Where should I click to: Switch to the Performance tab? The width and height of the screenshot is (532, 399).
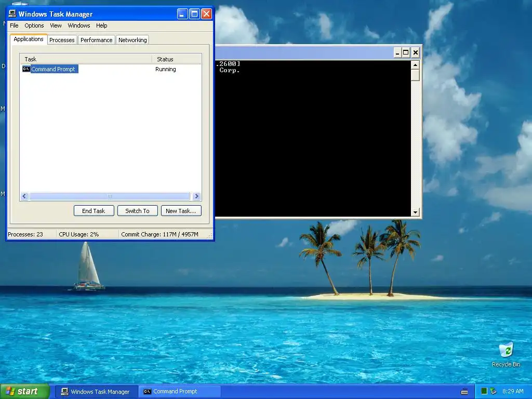click(x=96, y=40)
